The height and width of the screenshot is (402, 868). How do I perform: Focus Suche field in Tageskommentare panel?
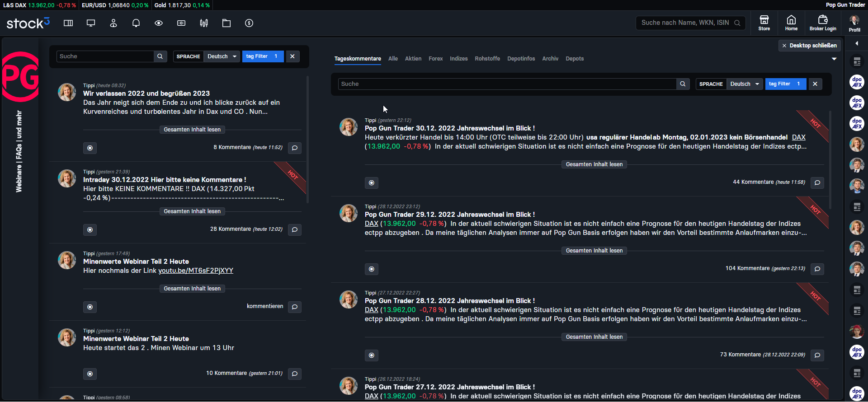[x=507, y=84]
